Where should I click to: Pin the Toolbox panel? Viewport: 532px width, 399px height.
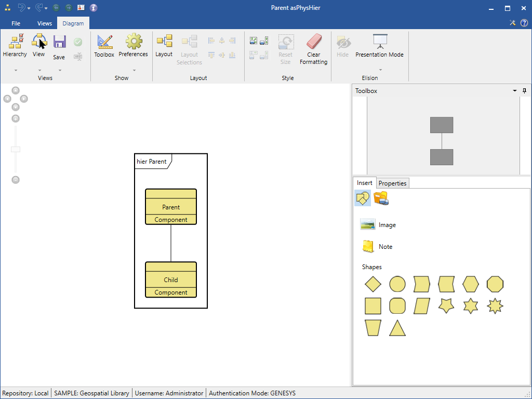524,91
